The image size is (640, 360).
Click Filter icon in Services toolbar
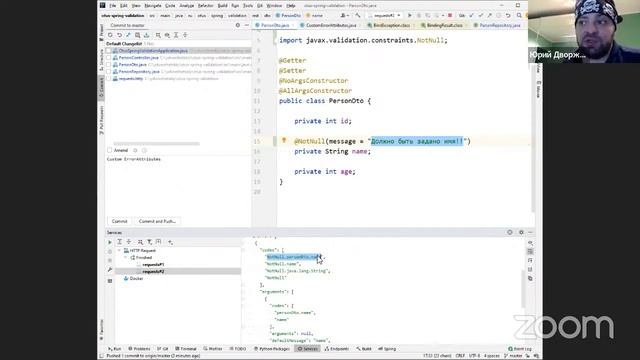click(x=149, y=242)
